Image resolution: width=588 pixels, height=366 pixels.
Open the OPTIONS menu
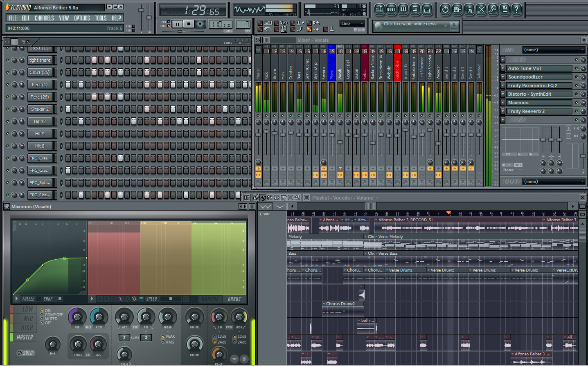tap(82, 18)
